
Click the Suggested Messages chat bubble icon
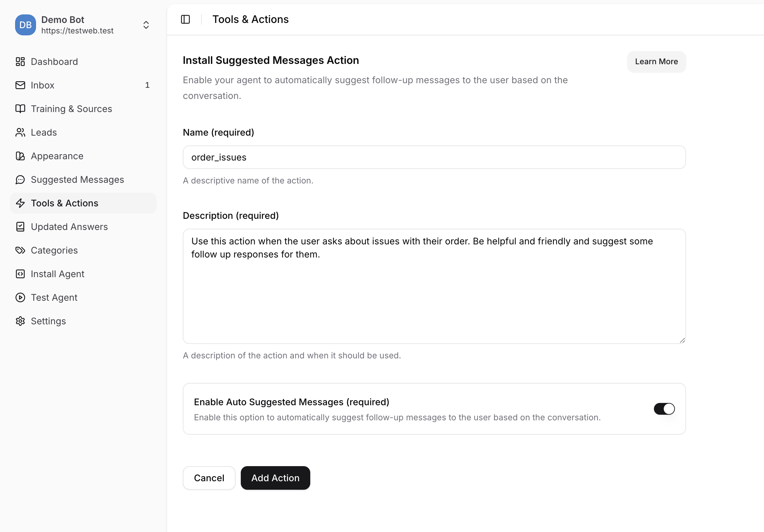pos(20,180)
